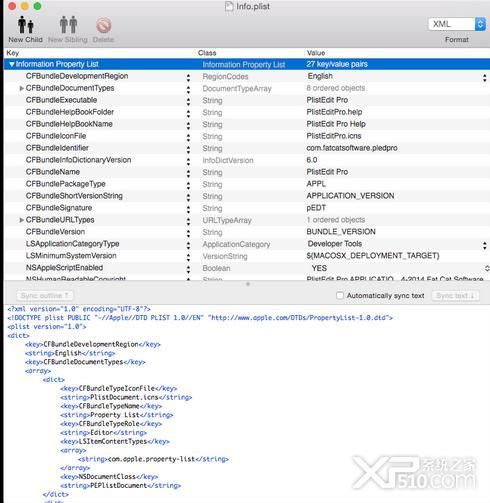Viewport: 490px width, 503px height.
Task: Click the Sync outline button
Action: [x=45, y=295]
